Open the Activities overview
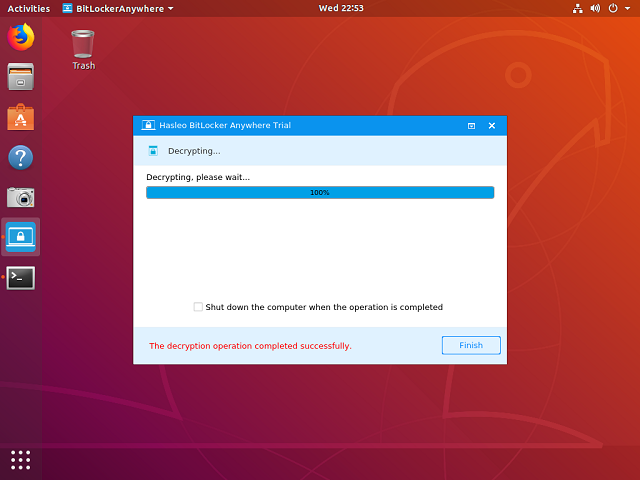Image resolution: width=640 pixels, height=480 pixels. pyautogui.click(x=29, y=8)
